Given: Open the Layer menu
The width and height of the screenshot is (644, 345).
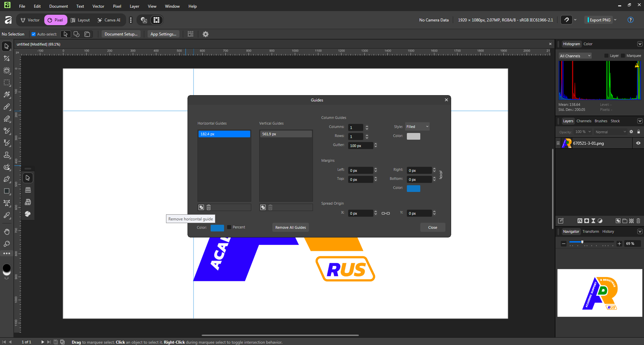Looking at the screenshot, I should [134, 6].
